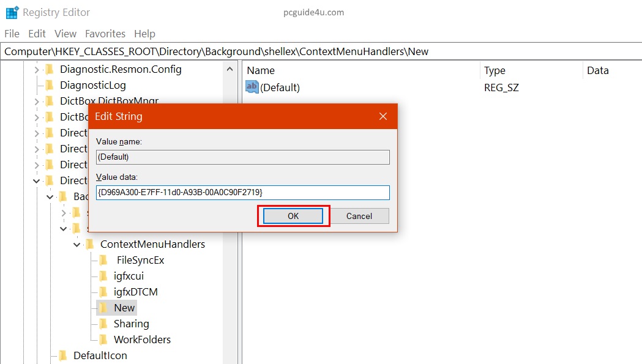The image size is (642, 364).
Task: Click the Value data text field
Action: pyautogui.click(x=242, y=193)
